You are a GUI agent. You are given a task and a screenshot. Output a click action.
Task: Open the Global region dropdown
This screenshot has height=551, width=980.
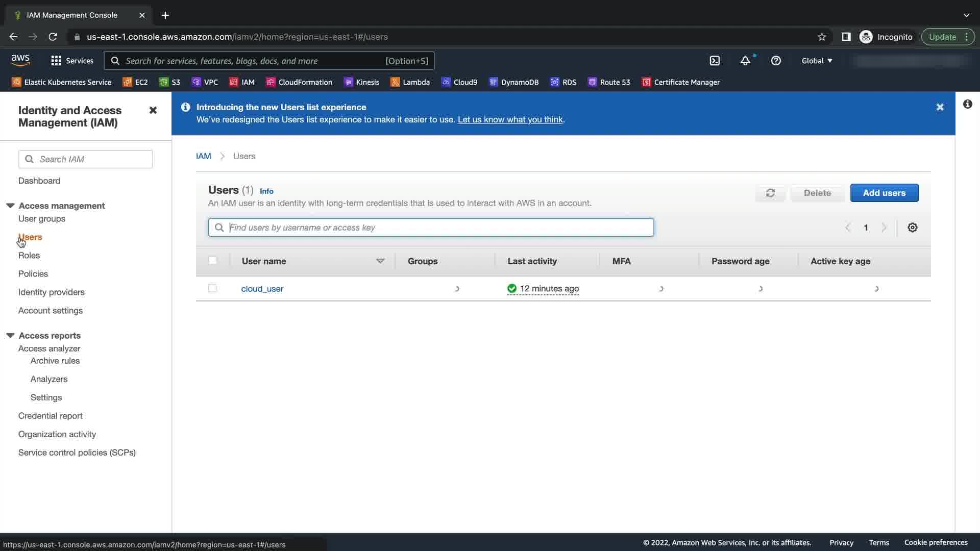click(817, 61)
